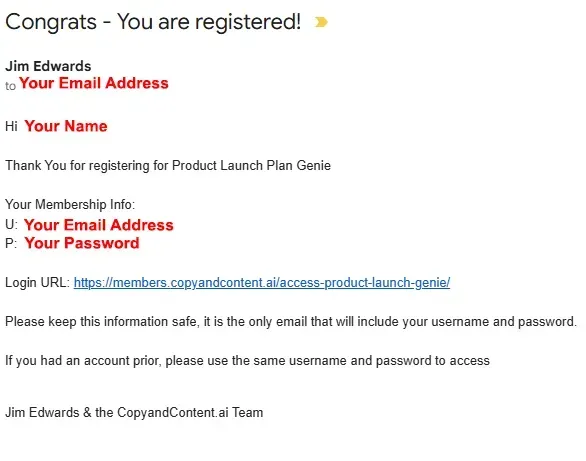Click 'Product Launch Plan Genie' in the body
586x461 pixels.
point(252,165)
